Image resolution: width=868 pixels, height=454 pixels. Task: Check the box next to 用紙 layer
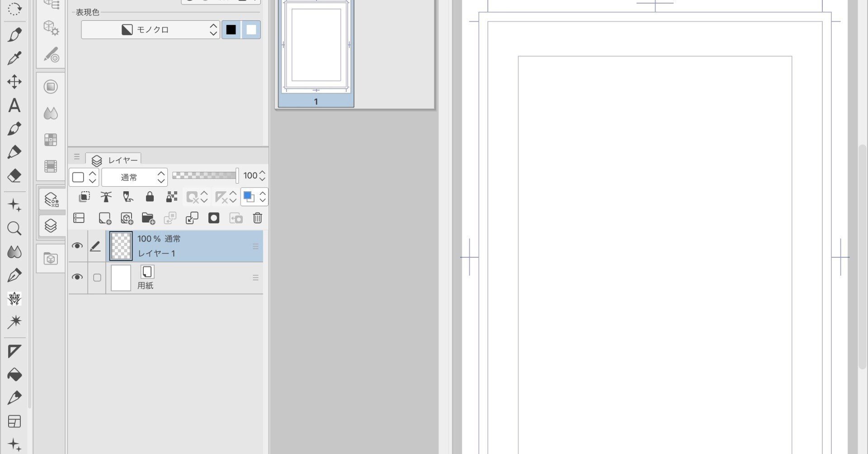point(97,278)
